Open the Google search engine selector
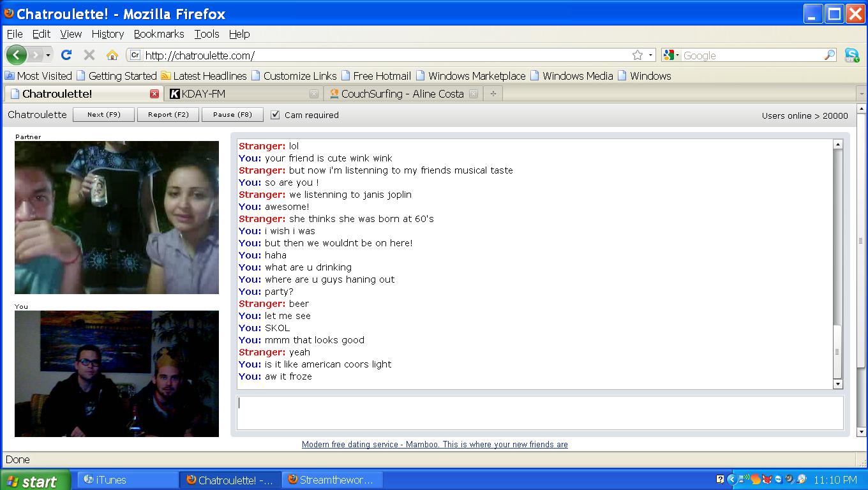 (x=671, y=56)
